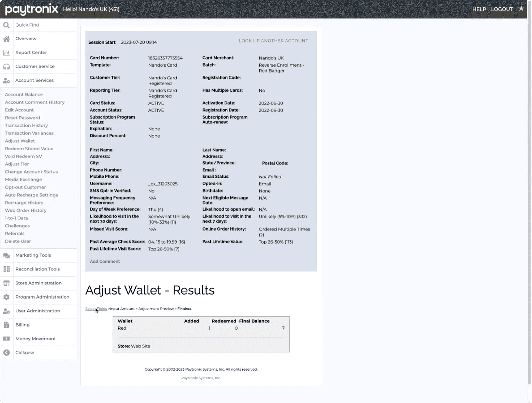Click the Store Administration shop icon
Viewport: 532px width, 403px height.
click(6, 283)
